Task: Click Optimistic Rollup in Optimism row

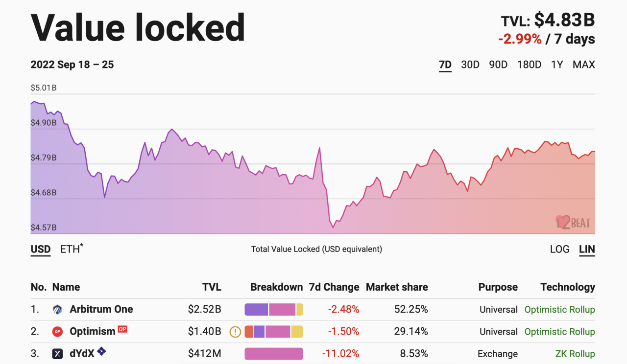Action: (560, 332)
